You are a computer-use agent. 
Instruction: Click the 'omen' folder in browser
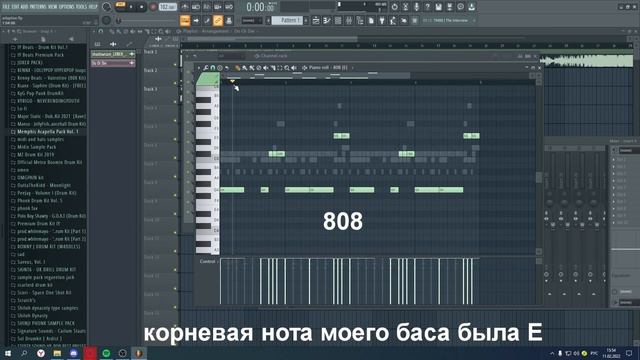point(23,170)
